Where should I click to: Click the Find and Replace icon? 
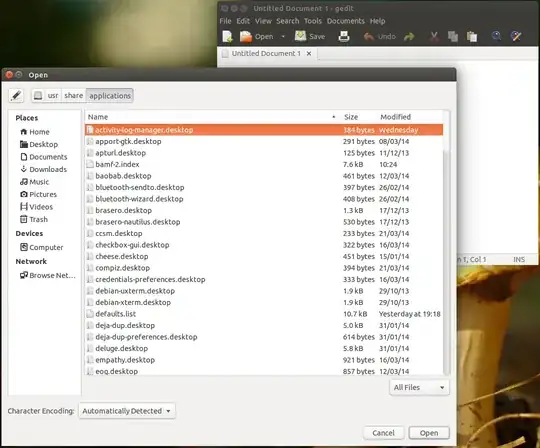(516, 36)
